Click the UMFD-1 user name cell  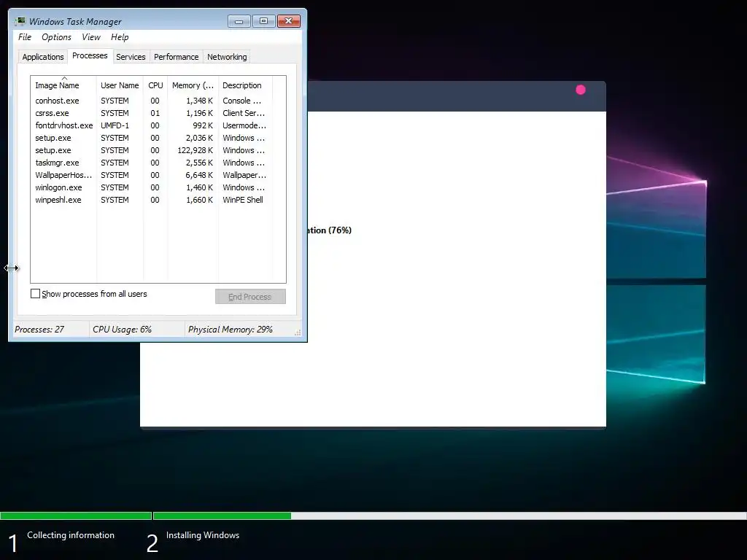coord(115,125)
